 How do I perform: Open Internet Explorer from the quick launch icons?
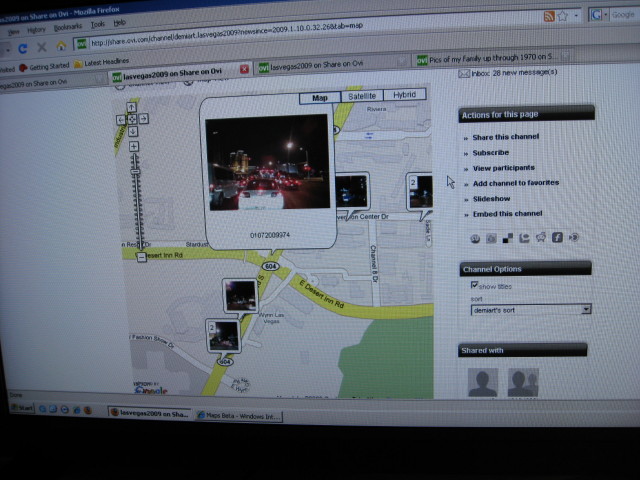76,410
